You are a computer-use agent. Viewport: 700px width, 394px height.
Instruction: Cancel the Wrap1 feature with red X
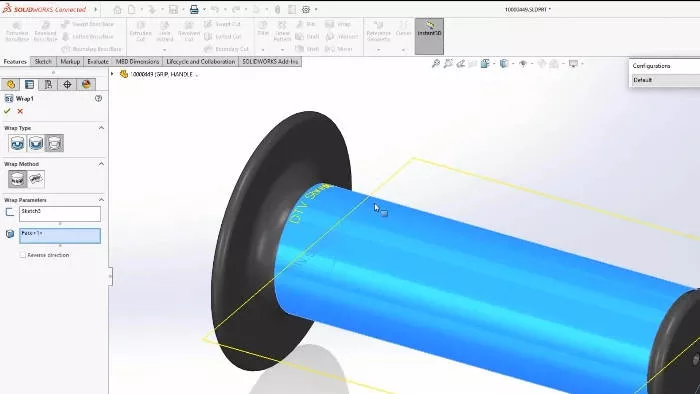20,111
